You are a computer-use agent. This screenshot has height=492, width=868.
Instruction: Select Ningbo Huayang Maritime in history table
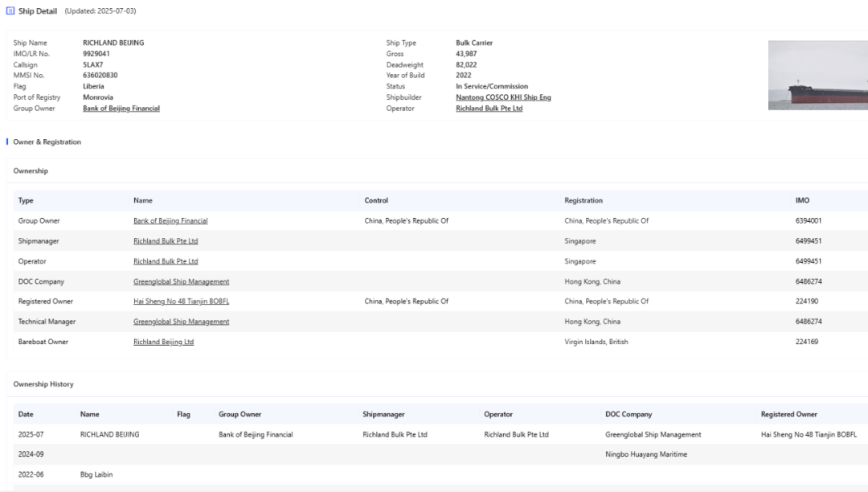click(x=646, y=454)
